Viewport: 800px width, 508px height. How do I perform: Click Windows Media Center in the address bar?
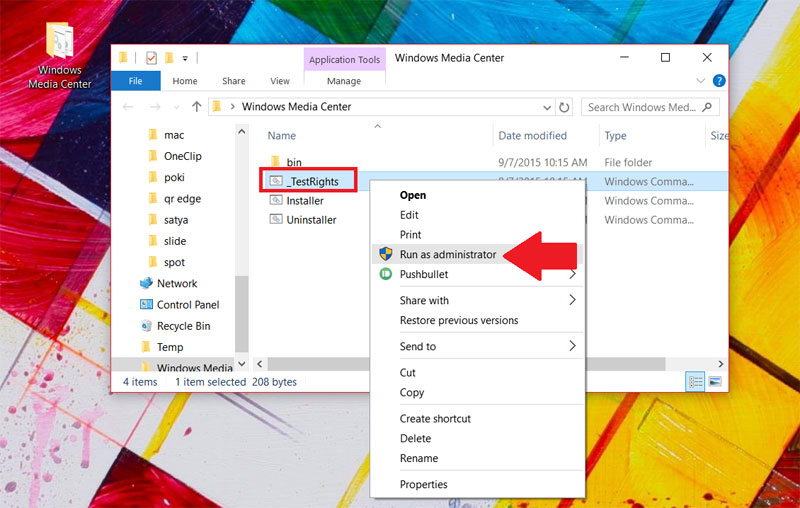tap(296, 107)
